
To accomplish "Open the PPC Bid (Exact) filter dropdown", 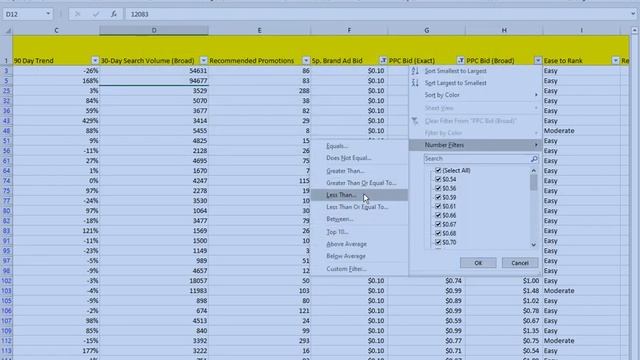I will click(460, 61).
